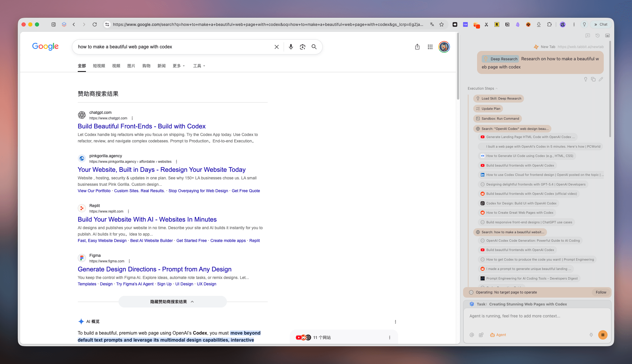Collapse sponsored results with 隐藏赞助商搜索结果
This screenshot has width=632, height=364.
tap(172, 302)
